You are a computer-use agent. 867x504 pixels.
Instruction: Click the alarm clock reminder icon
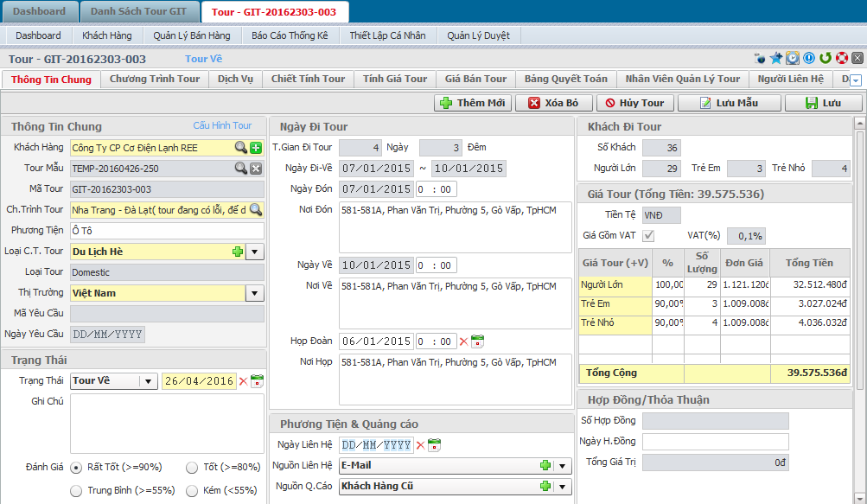pos(793,59)
